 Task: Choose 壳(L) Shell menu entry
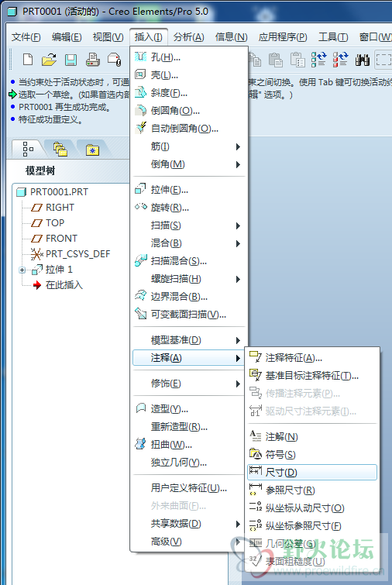tap(189, 75)
